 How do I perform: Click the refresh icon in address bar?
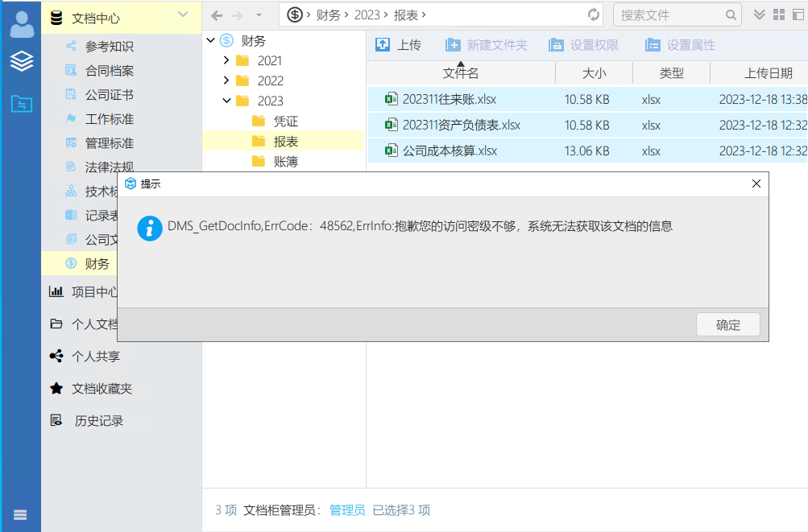coord(594,14)
